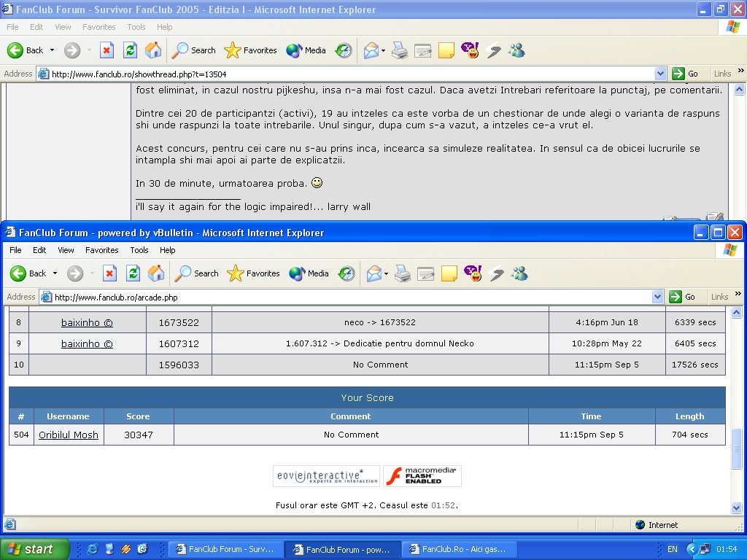Click scroll up arrow in arcade window
The height and width of the screenshot is (560, 747).
pos(737,313)
